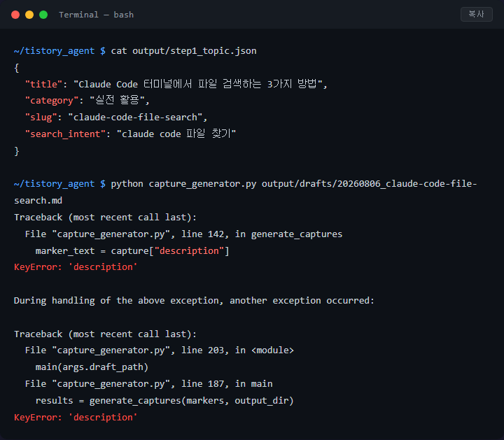Image resolution: width=504 pixels, height=440 pixels.
Task: Click the Terminal — bash title text
Action: pyautogui.click(x=96, y=15)
